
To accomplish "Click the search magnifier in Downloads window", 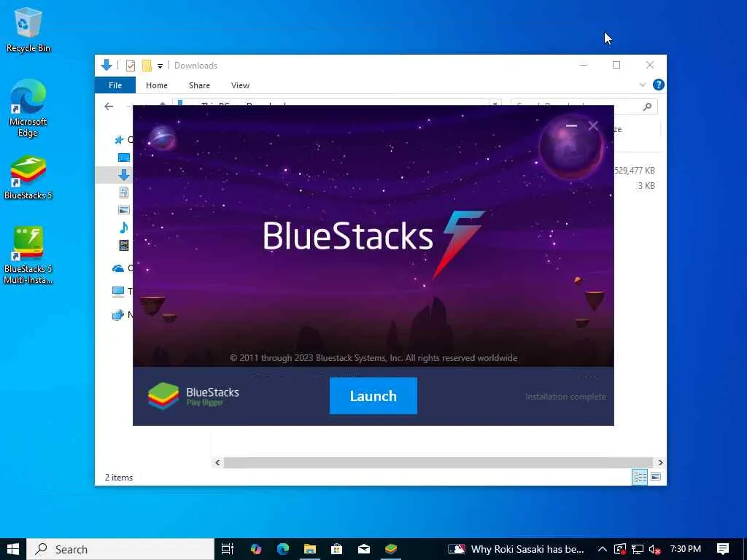I will click(x=647, y=106).
